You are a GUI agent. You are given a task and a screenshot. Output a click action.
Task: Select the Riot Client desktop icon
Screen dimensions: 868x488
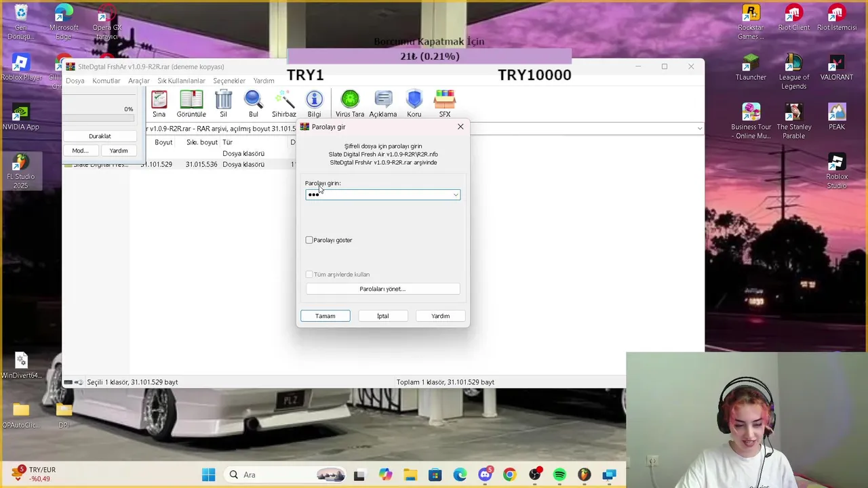(x=794, y=18)
